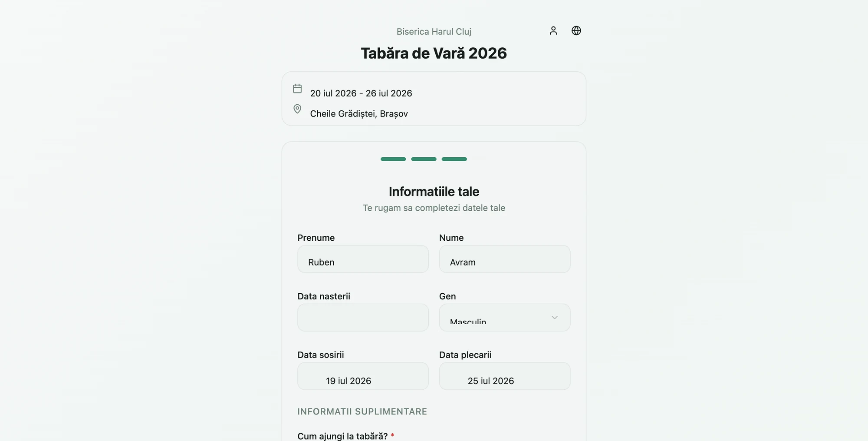This screenshot has width=868, height=441.
Task: Click the location pin icon
Action: (297, 109)
